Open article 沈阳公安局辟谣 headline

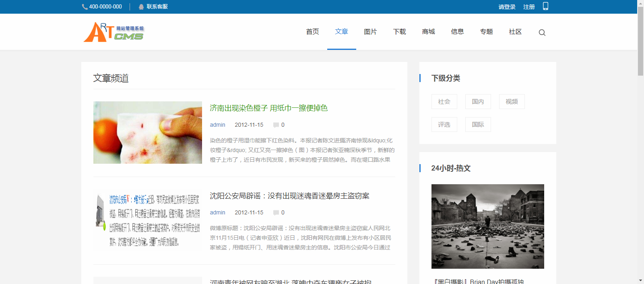290,196
